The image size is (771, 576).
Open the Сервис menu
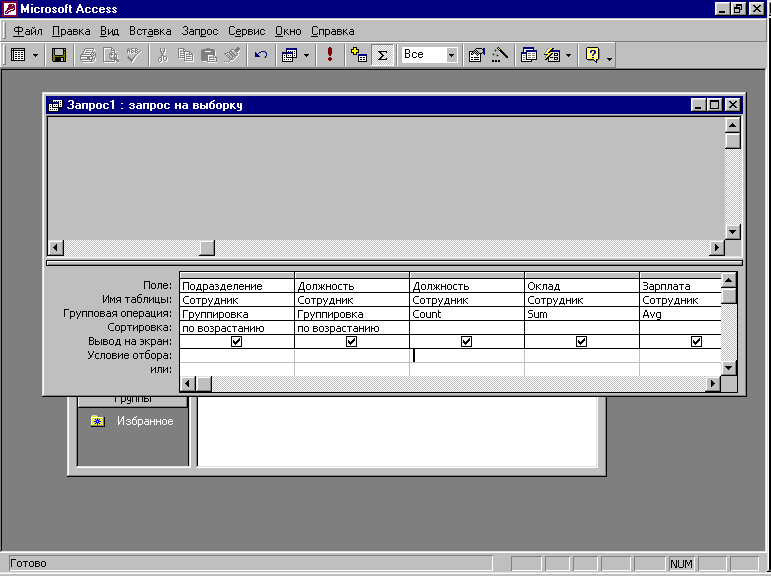246,31
